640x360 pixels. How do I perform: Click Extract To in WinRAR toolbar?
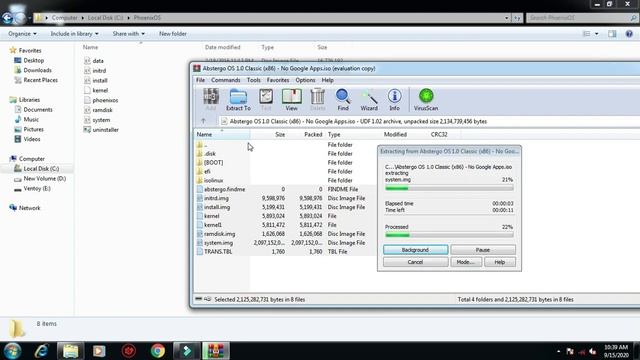[238, 100]
